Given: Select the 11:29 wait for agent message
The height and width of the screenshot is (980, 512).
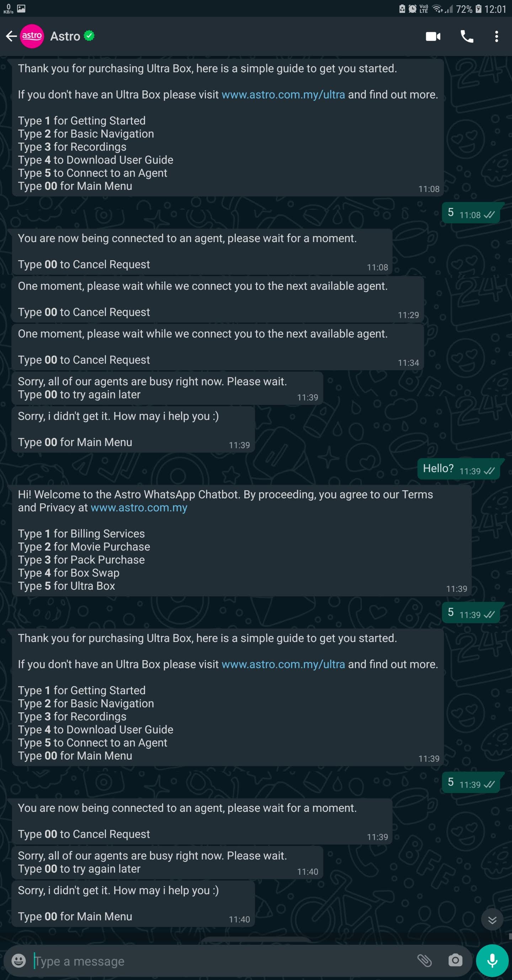Looking at the screenshot, I should coord(218,299).
